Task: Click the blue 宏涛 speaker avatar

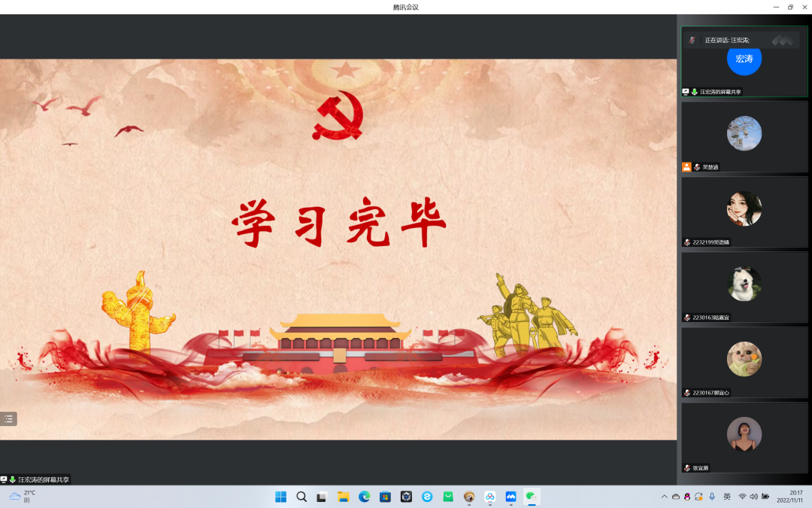Action: coord(744,59)
